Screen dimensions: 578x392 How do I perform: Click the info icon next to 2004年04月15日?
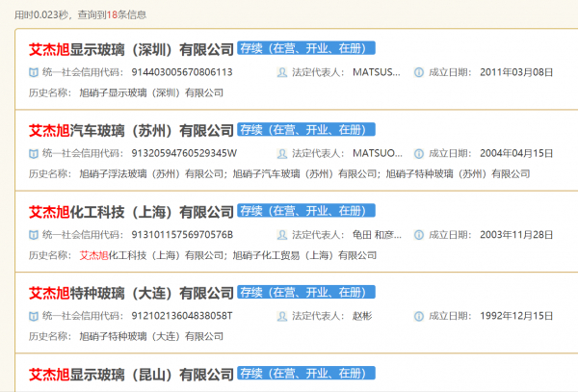coord(419,153)
